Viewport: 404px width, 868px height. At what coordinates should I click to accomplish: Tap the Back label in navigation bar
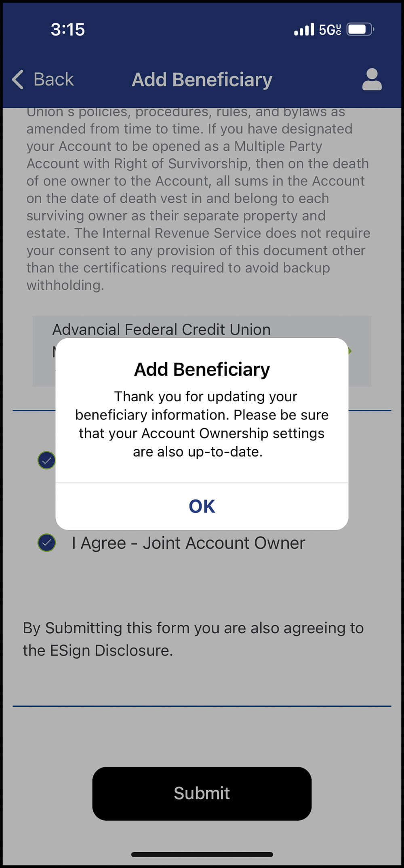[x=53, y=79]
